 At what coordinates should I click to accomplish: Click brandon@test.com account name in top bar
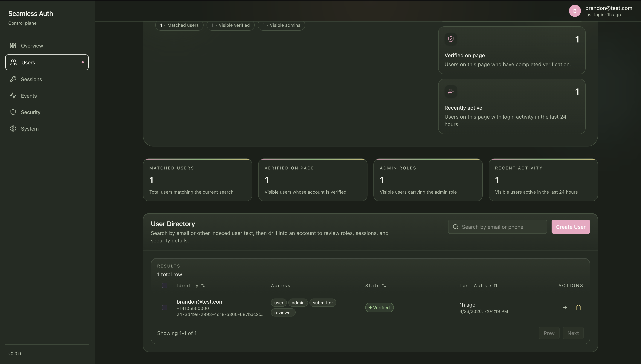point(609,8)
